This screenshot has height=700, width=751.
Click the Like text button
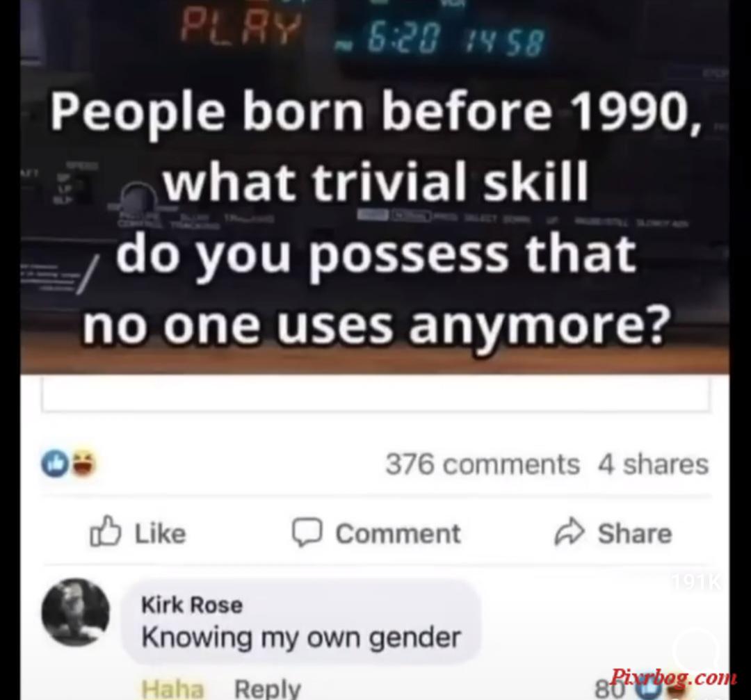[160, 533]
